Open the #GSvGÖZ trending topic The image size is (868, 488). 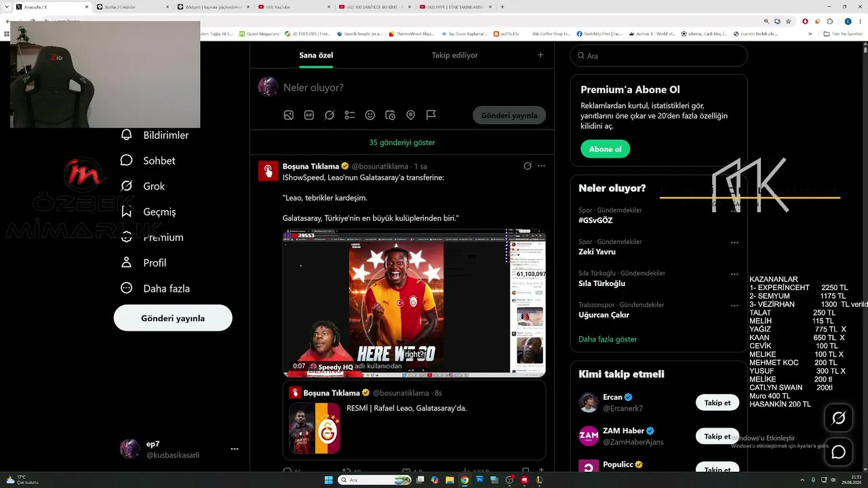pyautogui.click(x=595, y=220)
